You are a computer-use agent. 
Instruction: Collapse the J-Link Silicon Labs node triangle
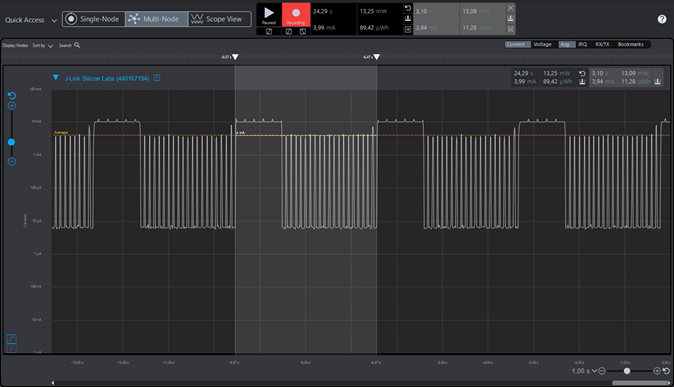coord(55,77)
